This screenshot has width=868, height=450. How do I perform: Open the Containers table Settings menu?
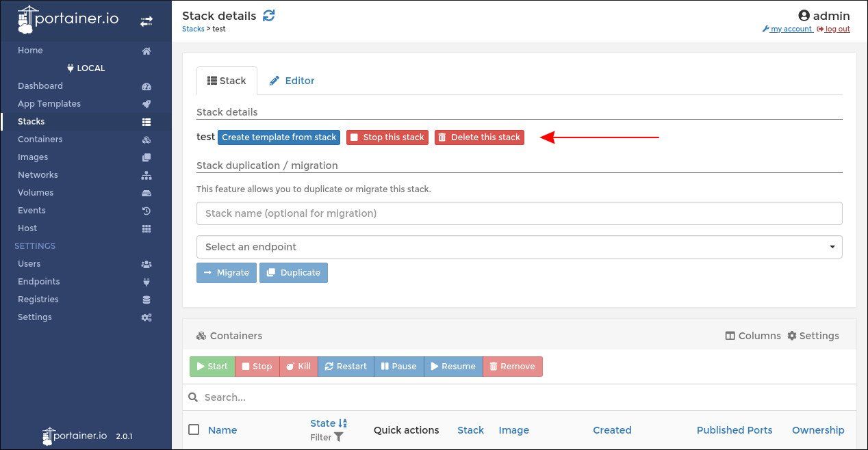pos(813,336)
